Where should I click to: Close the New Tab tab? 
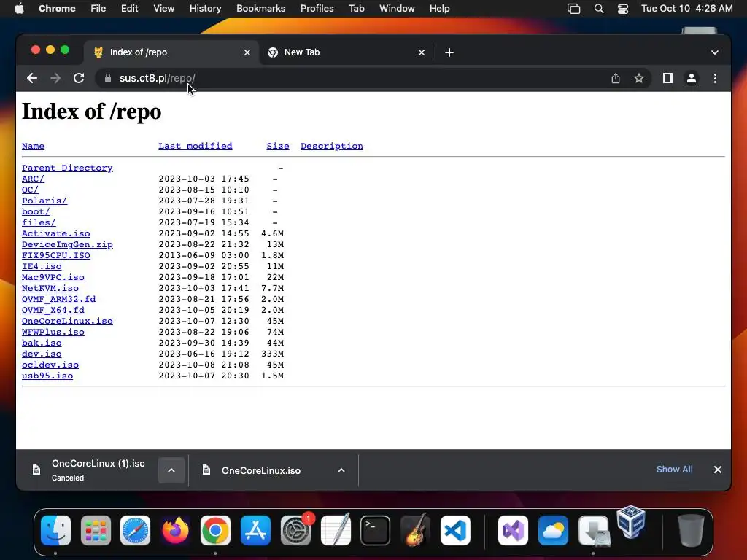point(422,52)
